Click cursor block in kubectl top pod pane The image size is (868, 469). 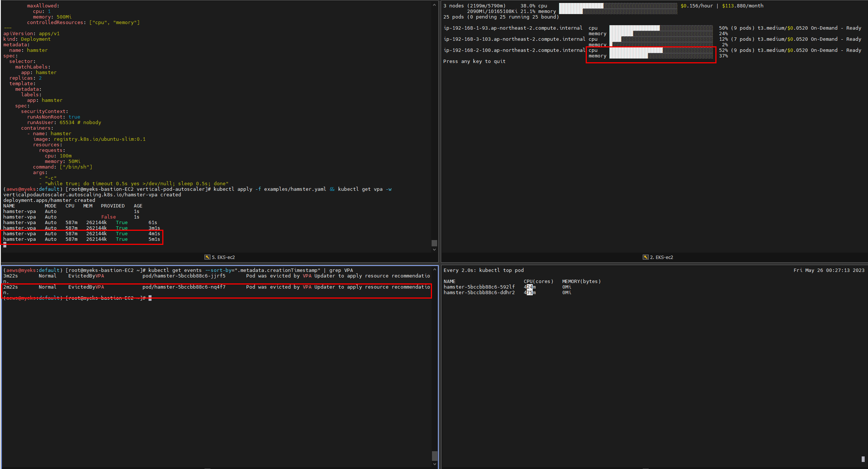[863, 459]
